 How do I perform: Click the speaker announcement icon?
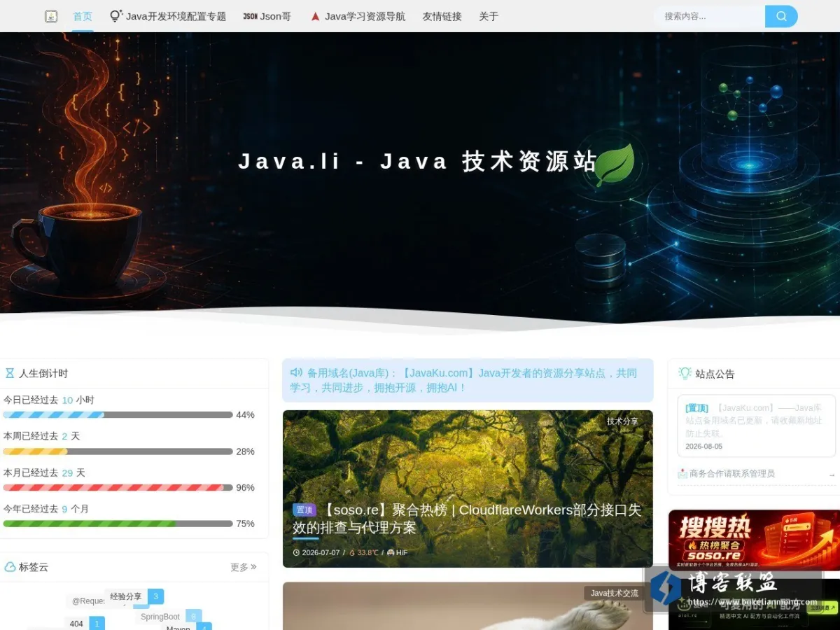click(x=296, y=372)
